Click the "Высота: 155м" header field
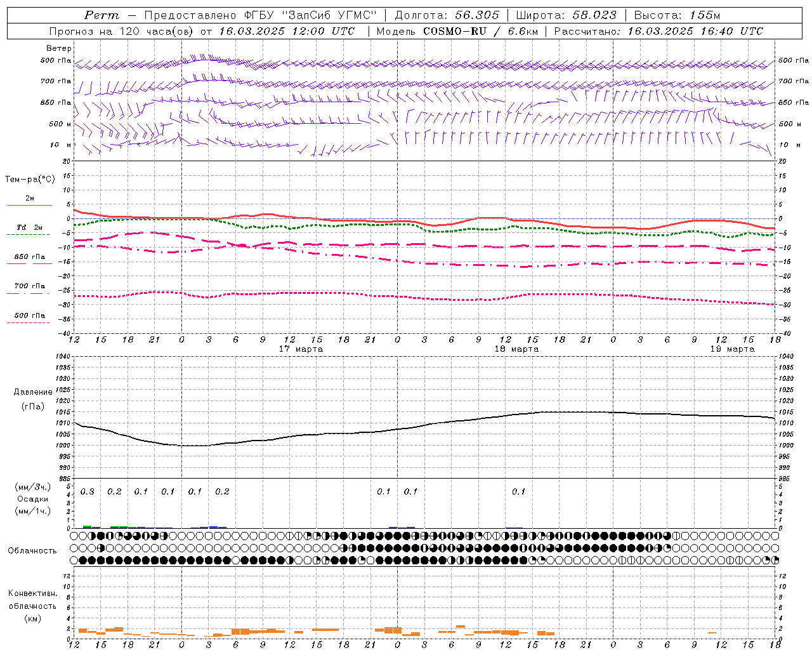The image size is (812, 650). point(678,15)
